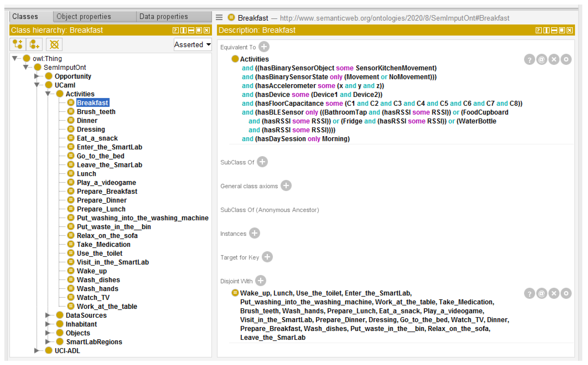Switch to Data properties tab
Screen dimensions: 588x365
tap(164, 16)
